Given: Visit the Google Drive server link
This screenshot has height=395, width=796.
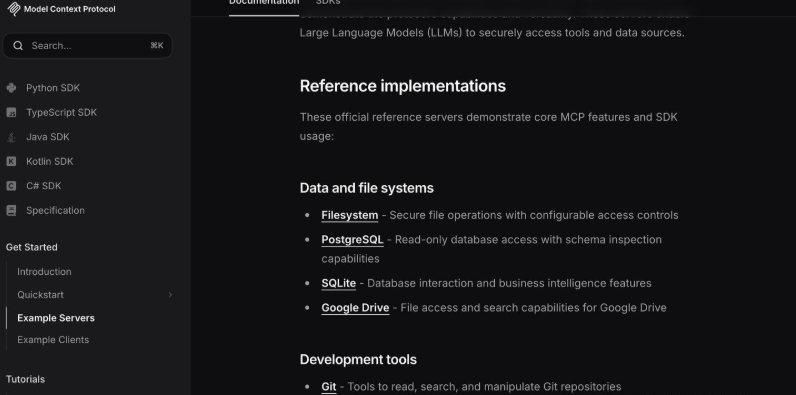Looking at the screenshot, I should tap(355, 308).
